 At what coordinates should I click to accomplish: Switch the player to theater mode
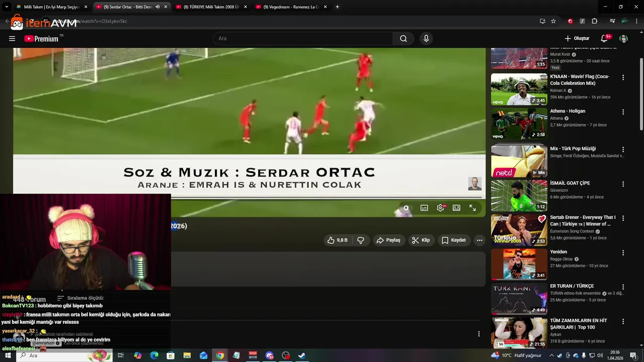pyautogui.click(x=456, y=208)
